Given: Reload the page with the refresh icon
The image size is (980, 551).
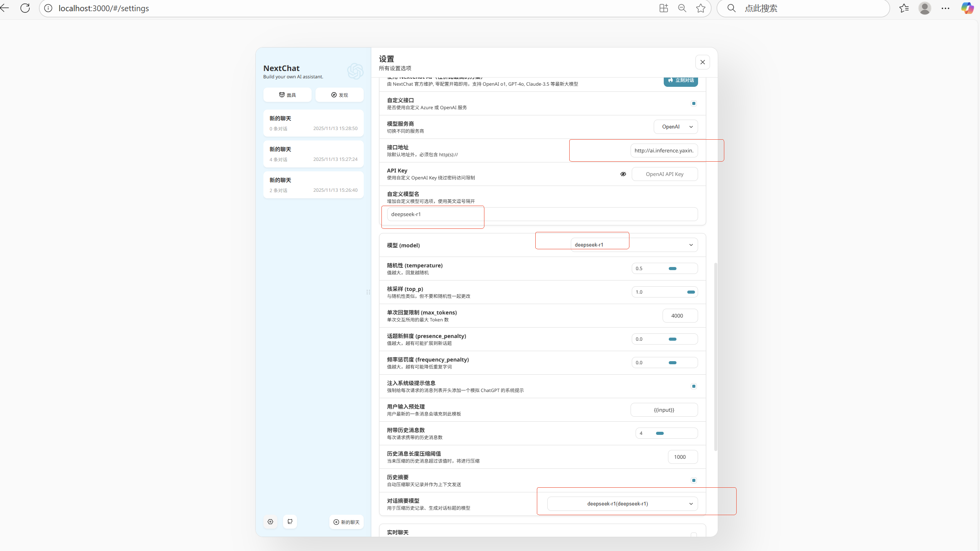Looking at the screenshot, I should coord(25,8).
